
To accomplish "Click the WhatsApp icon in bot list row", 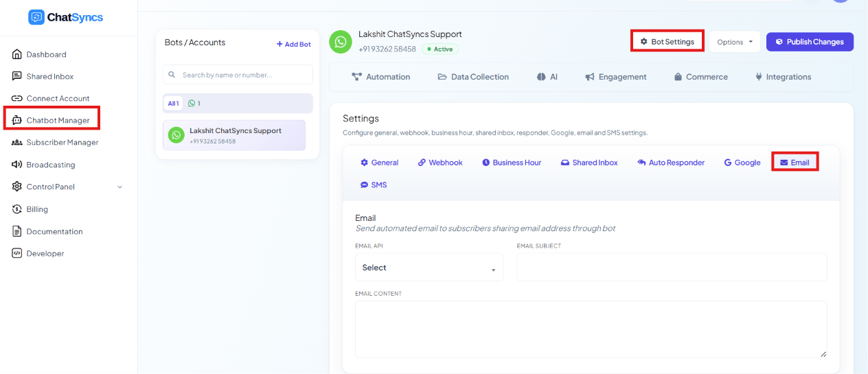I will [176, 135].
